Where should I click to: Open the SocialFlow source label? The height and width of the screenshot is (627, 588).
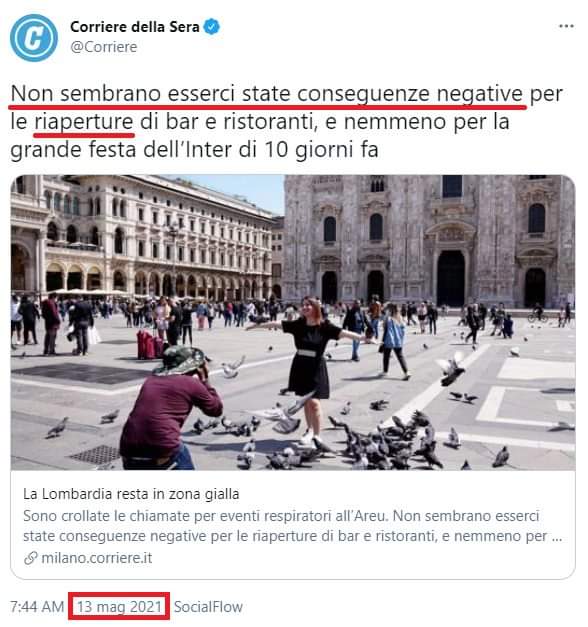tap(208, 607)
